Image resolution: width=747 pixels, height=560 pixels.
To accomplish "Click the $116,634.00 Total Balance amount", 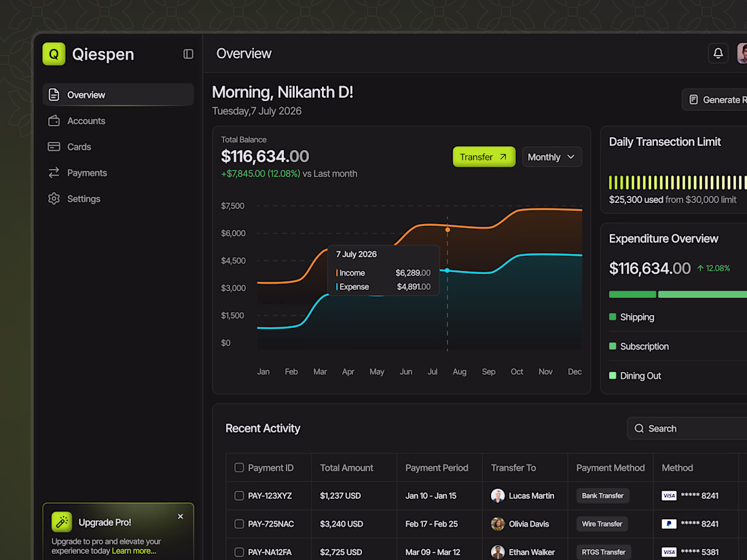I will coord(265,156).
